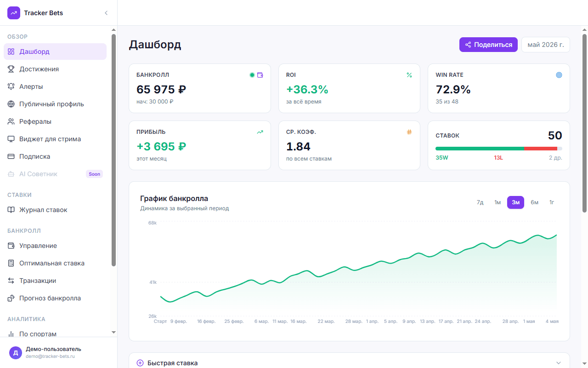Viewport: 588px width, 368px height.
Task: Click the trend arrow icon in Прибыль card
Action: tap(260, 132)
